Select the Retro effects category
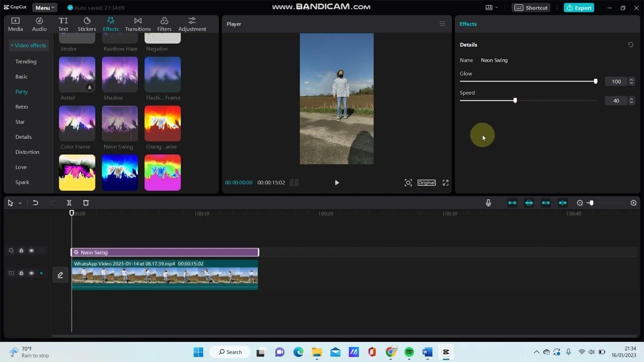Viewport: 644px width, 362px height. click(x=22, y=107)
